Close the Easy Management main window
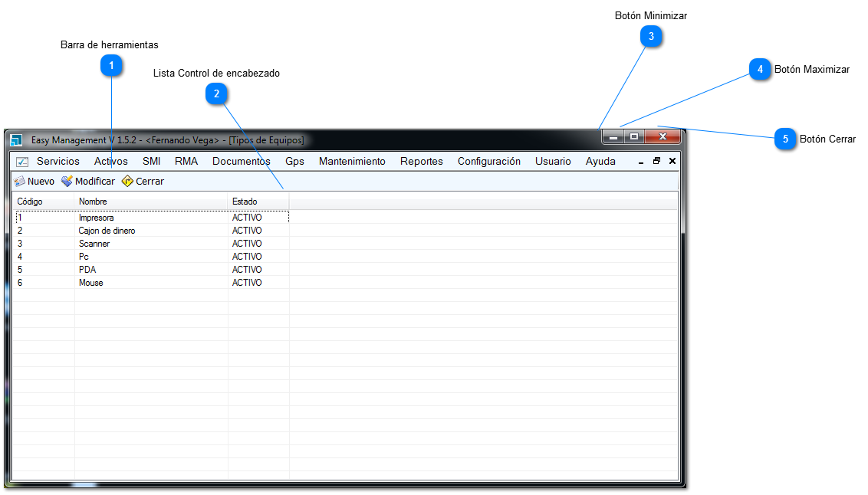This screenshot has height=495, width=868. click(663, 136)
